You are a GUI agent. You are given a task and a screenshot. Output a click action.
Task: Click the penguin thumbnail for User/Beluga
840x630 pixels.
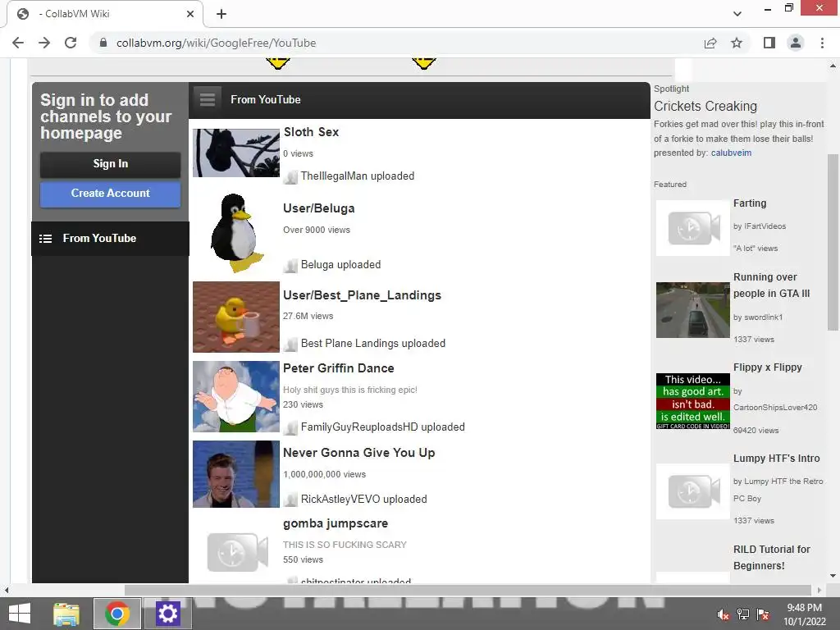point(236,233)
